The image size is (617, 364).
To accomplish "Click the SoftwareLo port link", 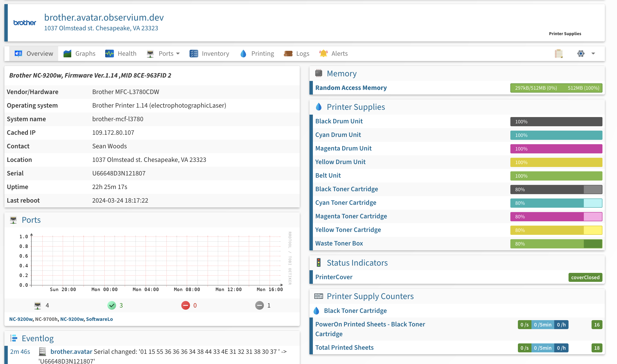I will [99, 319].
